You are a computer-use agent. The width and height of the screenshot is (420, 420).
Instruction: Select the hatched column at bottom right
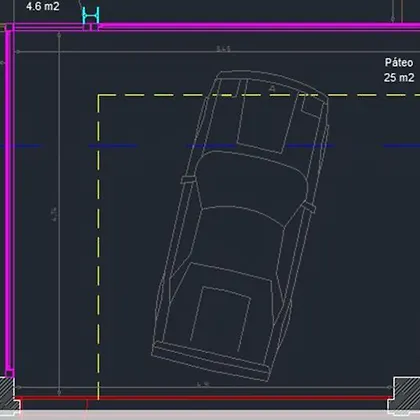pos(406,396)
